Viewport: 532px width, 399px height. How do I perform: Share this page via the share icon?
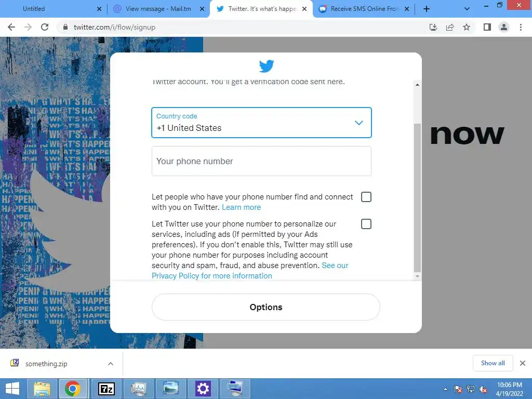[x=450, y=27]
